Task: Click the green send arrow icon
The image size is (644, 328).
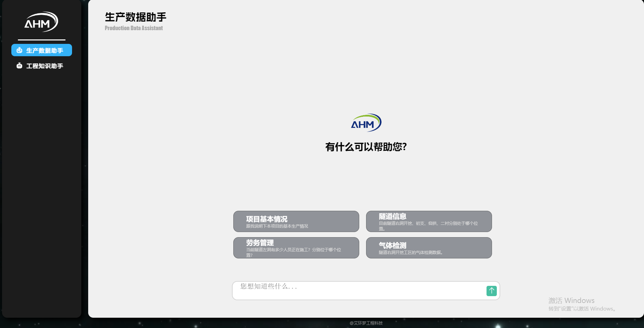Action: (x=491, y=291)
